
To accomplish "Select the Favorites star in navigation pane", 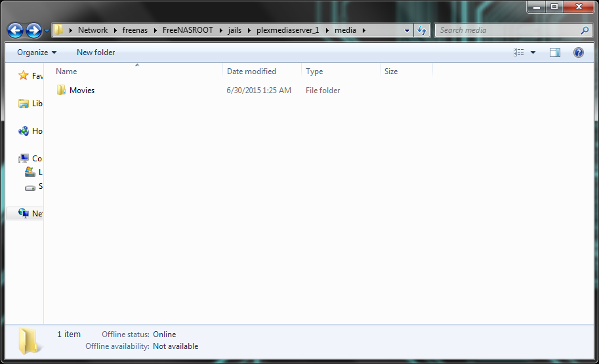I will click(x=24, y=76).
